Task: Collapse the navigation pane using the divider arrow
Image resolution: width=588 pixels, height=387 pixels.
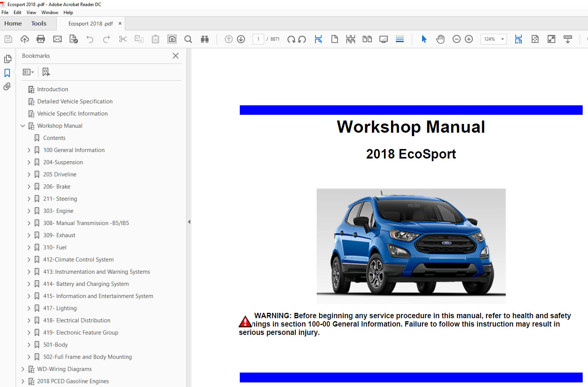Action: [x=189, y=222]
